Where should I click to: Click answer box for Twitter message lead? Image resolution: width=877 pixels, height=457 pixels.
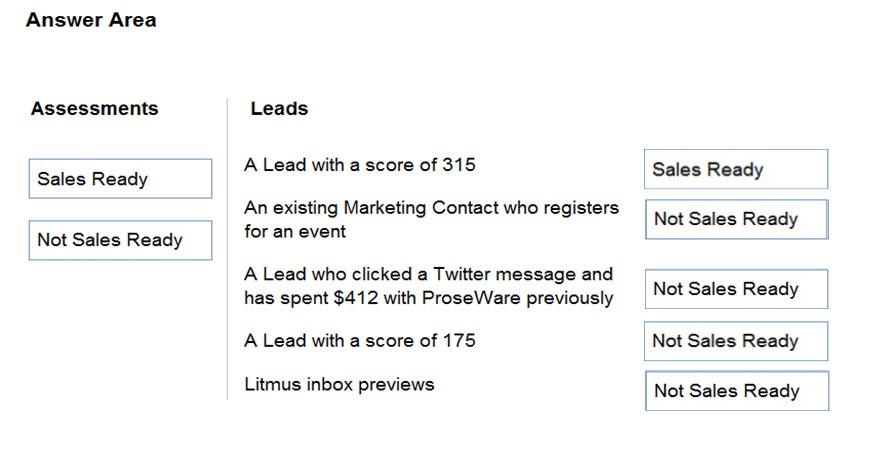click(x=736, y=289)
